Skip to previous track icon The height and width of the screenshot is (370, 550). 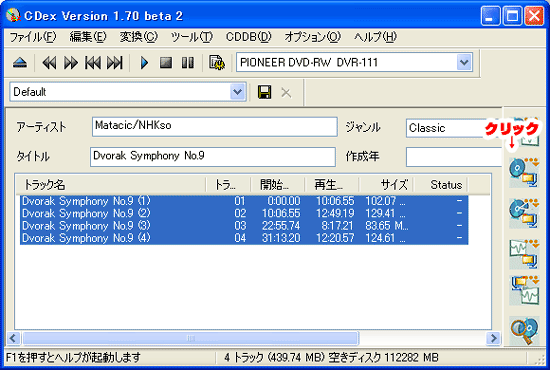(x=93, y=63)
